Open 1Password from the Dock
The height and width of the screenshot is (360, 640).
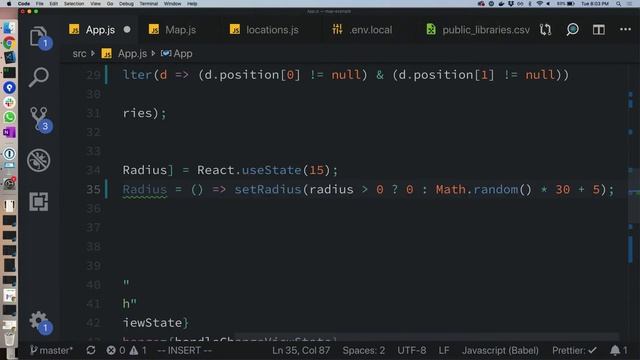pyautogui.click(x=9, y=154)
